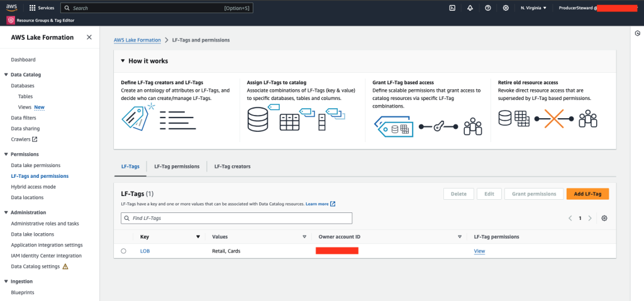Open Administrative roles and tasks

coord(45,224)
